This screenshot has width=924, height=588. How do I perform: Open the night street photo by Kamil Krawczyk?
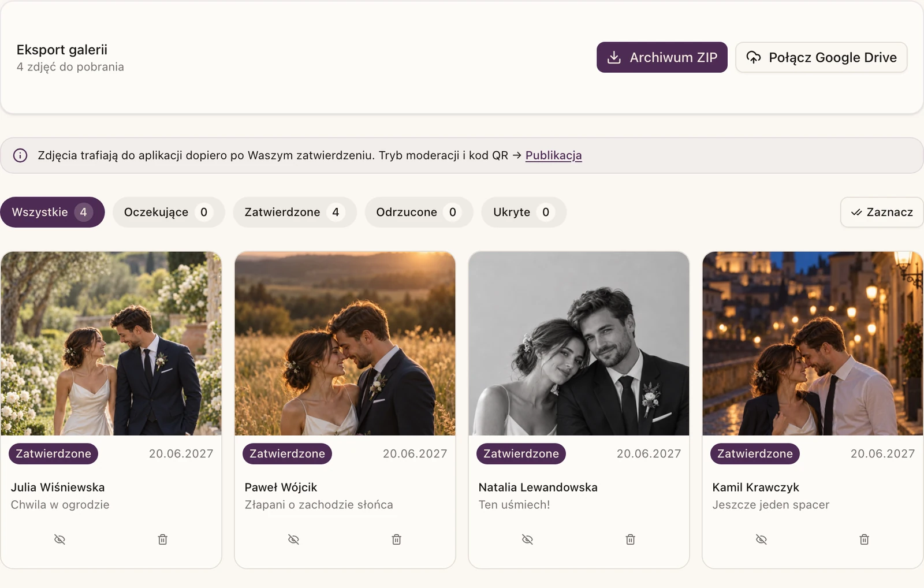coord(813,343)
